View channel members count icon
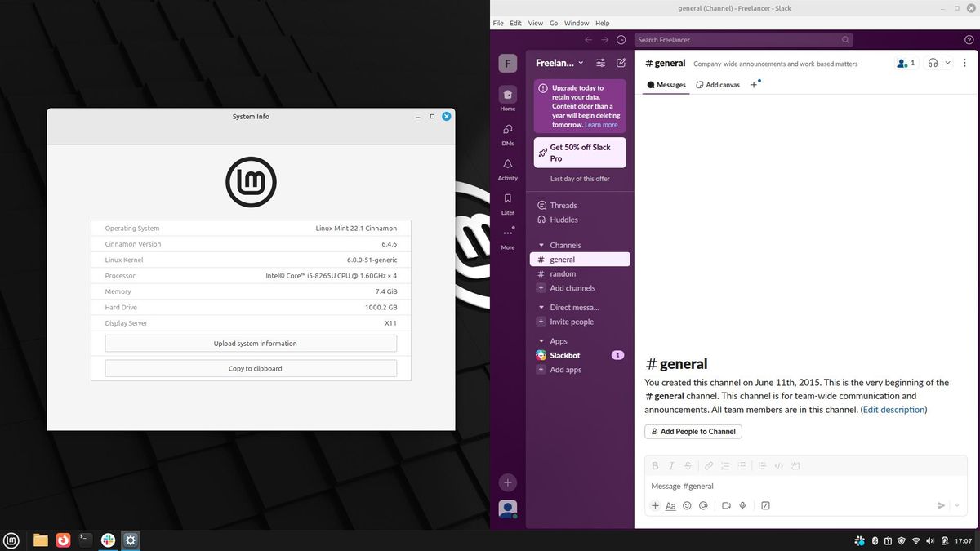 point(906,63)
